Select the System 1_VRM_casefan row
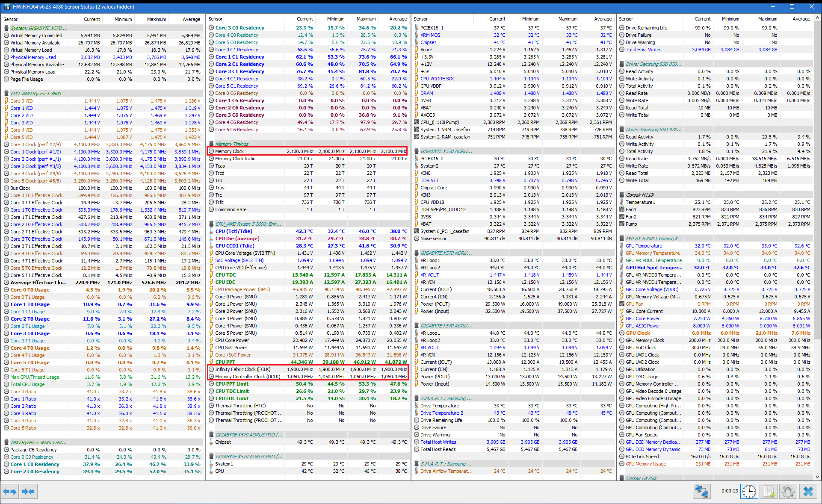 pos(513,130)
